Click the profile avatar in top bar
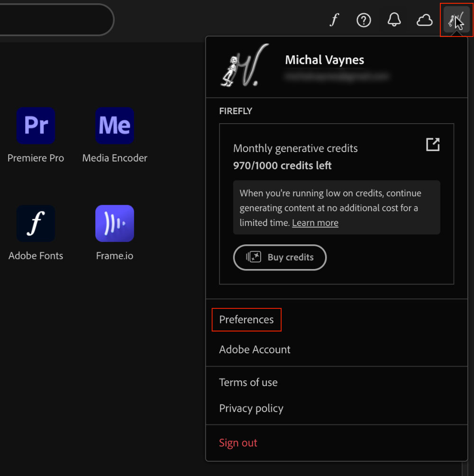The height and width of the screenshot is (476, 474). tap(456, 20)
